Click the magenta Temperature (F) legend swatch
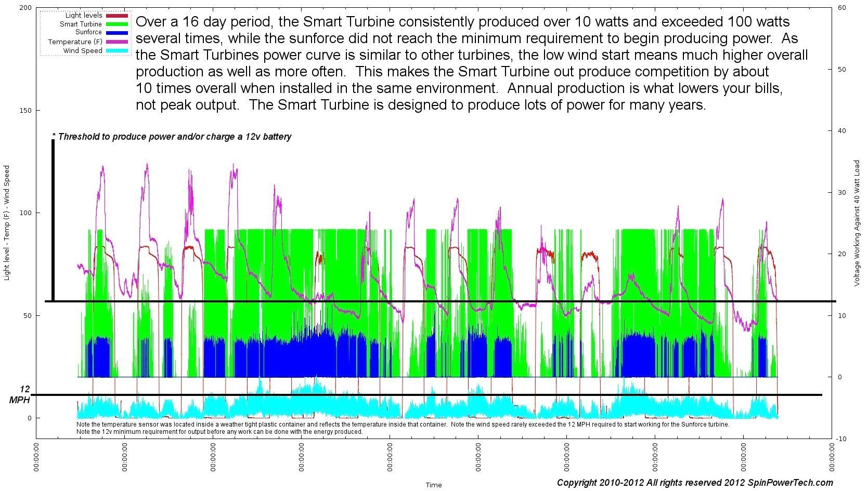 tap(117, 42)
